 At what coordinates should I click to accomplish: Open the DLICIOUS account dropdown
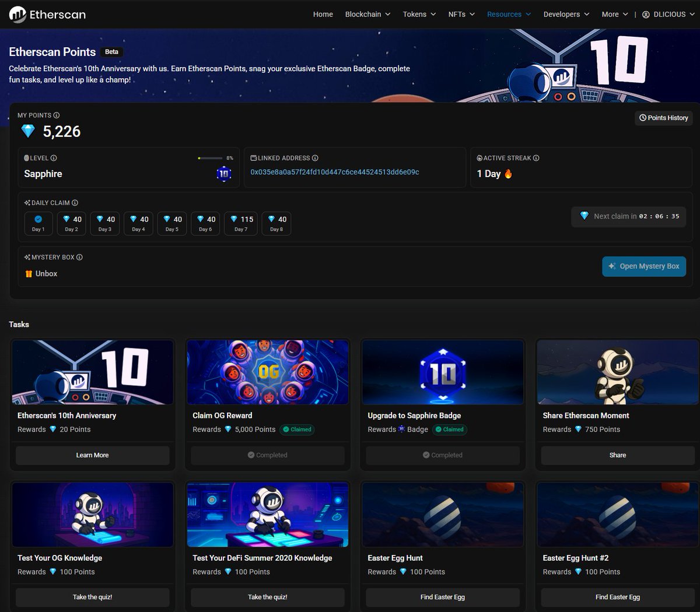click(668, 14)
